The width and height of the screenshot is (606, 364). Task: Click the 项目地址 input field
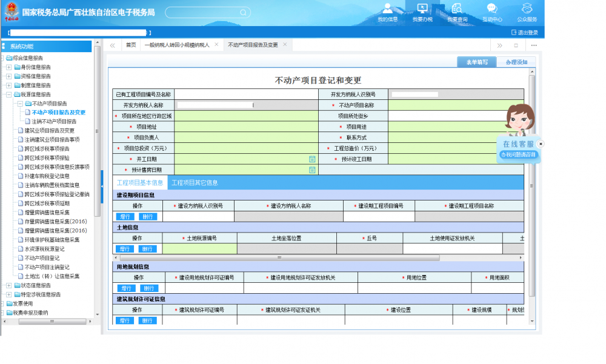[x=246, y=127]
